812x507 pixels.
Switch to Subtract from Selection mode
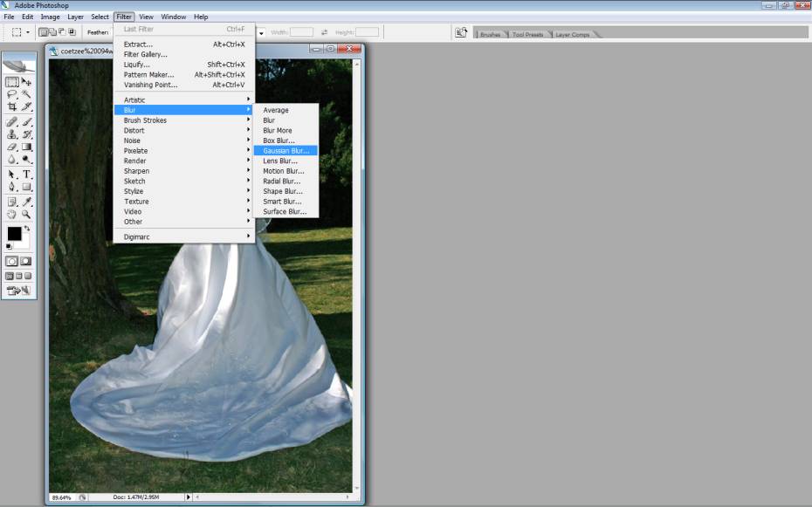pyautogui.click(x=62, y=32)
